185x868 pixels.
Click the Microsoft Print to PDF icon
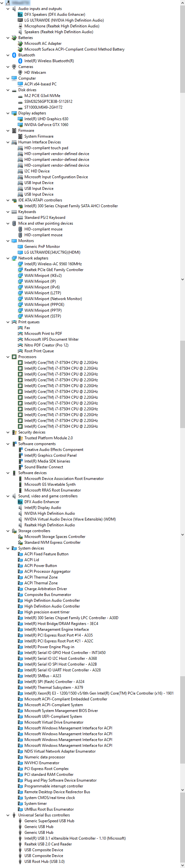tap(20, 334)
